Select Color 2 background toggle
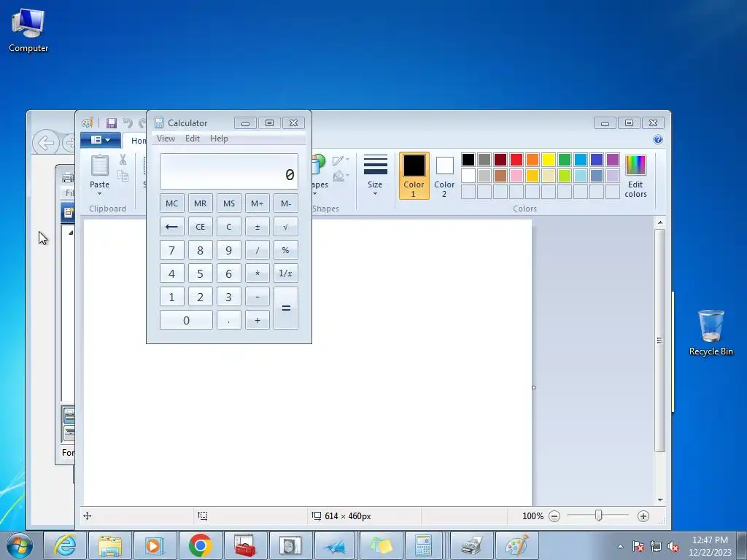This screenshot has height=560, width=747. tap(444, 176)
